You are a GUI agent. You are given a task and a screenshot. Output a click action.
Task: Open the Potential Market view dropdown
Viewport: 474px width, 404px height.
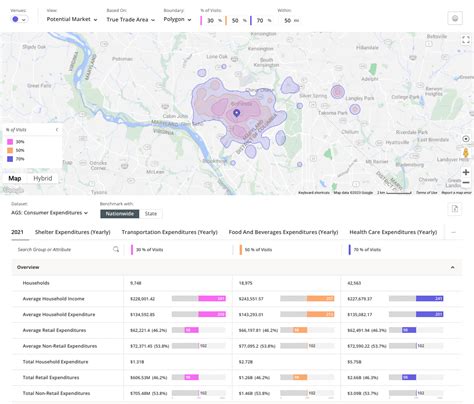[x=72, y=19]
